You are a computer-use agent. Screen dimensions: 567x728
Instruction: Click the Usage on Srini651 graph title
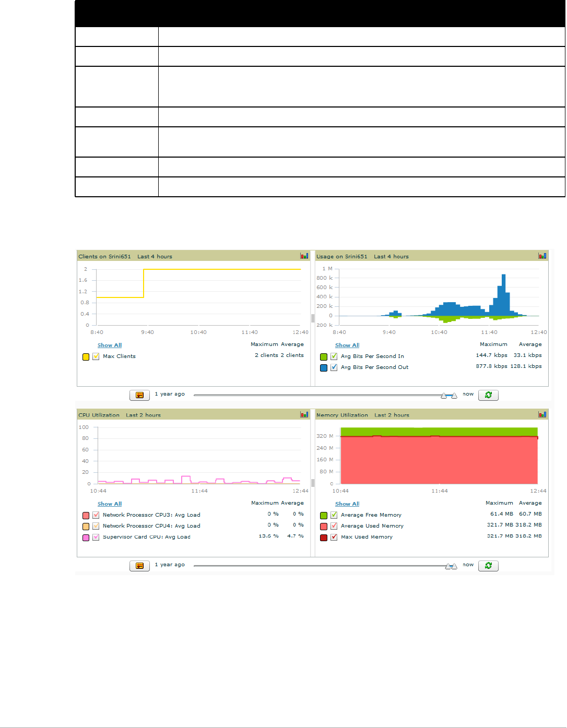[342, 256]
